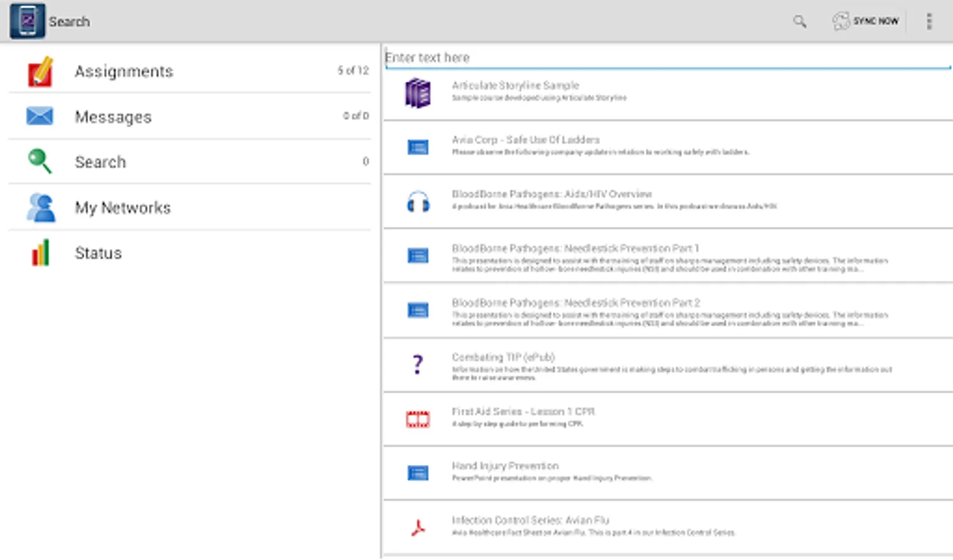
Task: Click the 'Enter text here' search field
Action: [666, 57]
